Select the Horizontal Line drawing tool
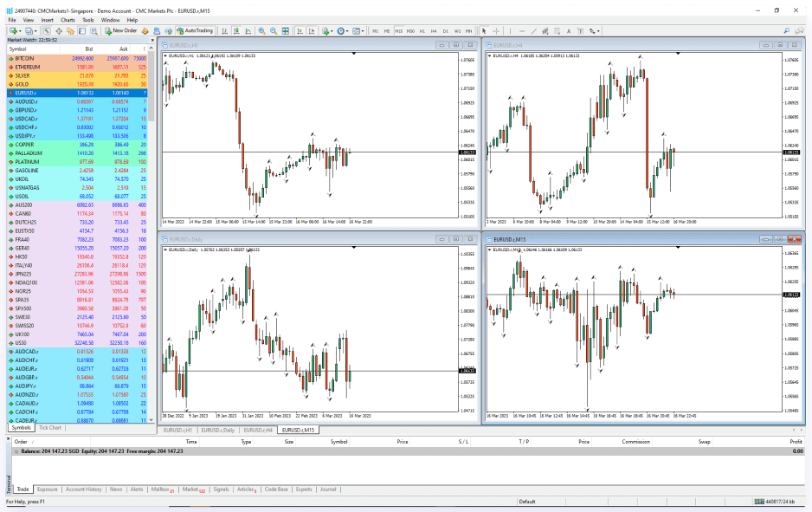 click(522, 31)
